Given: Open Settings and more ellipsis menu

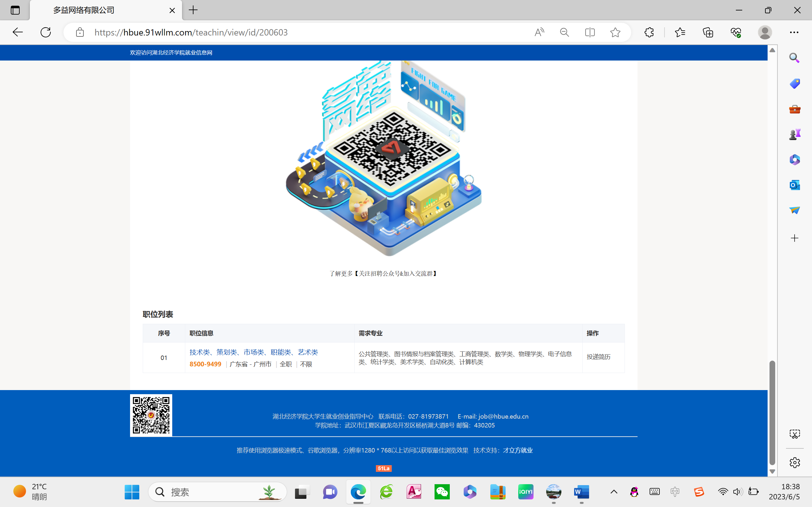Looking at the screenshot, I should pos(794,32).
